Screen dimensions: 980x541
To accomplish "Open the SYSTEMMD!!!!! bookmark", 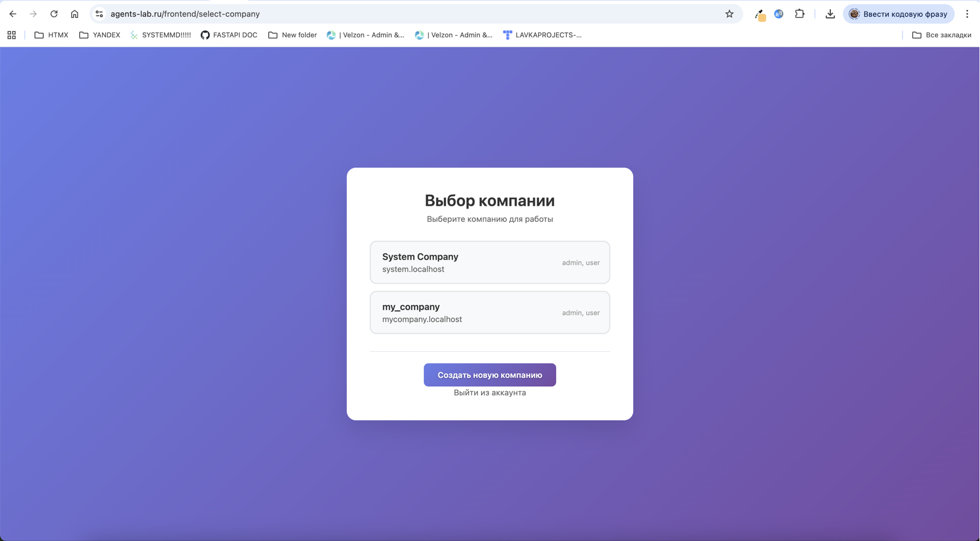I will tap(160, 35).
